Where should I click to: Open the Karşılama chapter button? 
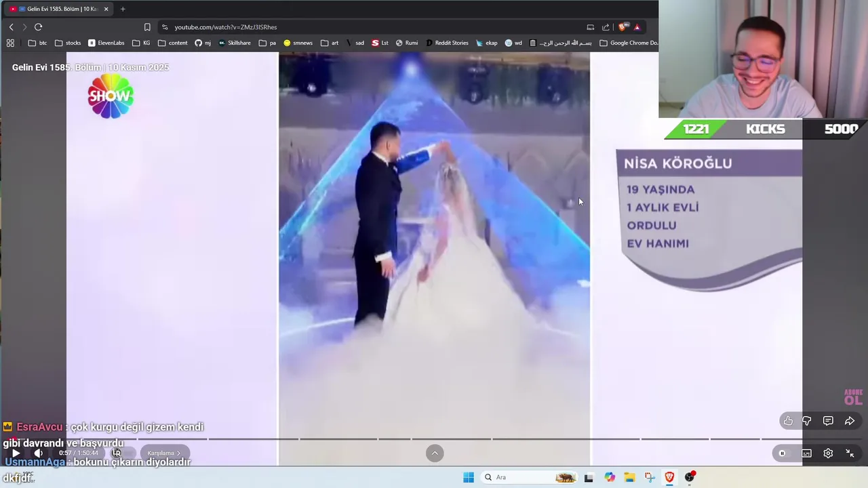click(x=164, y=453)
